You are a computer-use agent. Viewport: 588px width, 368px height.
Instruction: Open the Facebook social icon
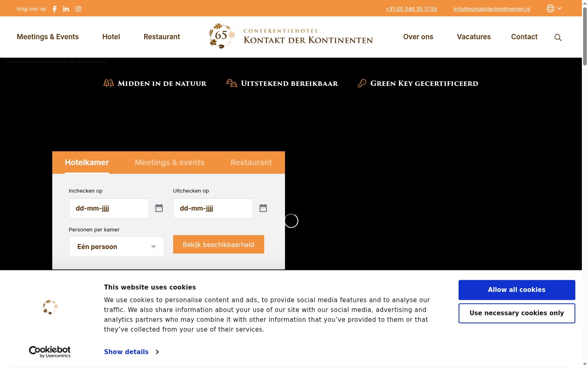[54, 9]
